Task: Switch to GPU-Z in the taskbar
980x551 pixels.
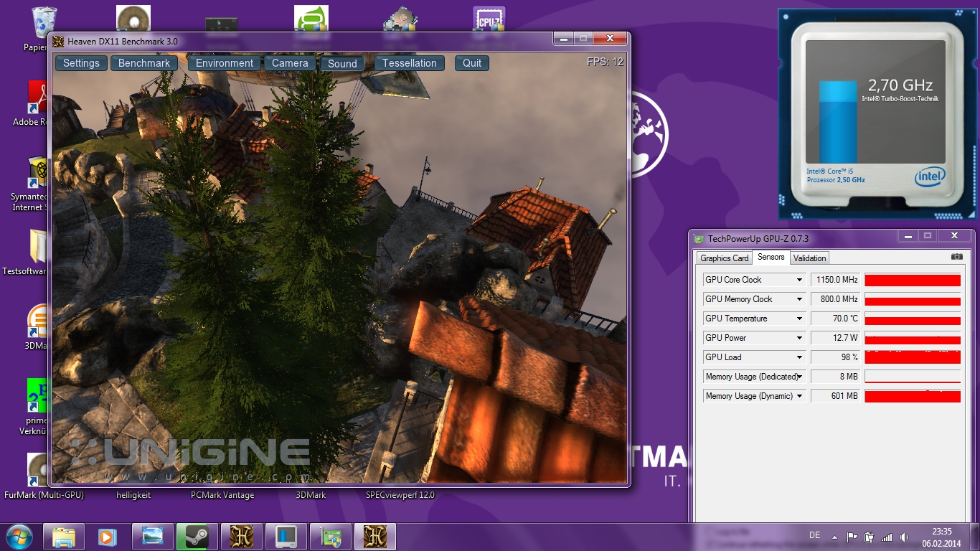Action: click(331, 537)
